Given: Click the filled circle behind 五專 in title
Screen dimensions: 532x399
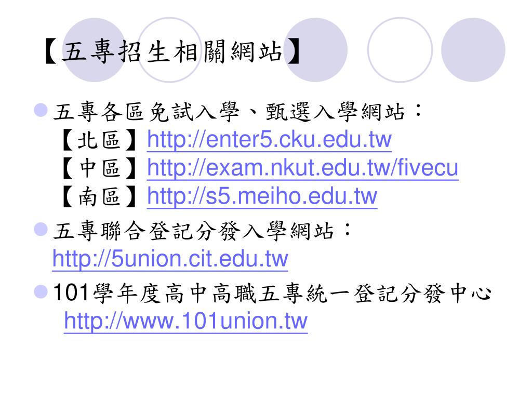Looking at the screenshot, I should click(95, 50).
